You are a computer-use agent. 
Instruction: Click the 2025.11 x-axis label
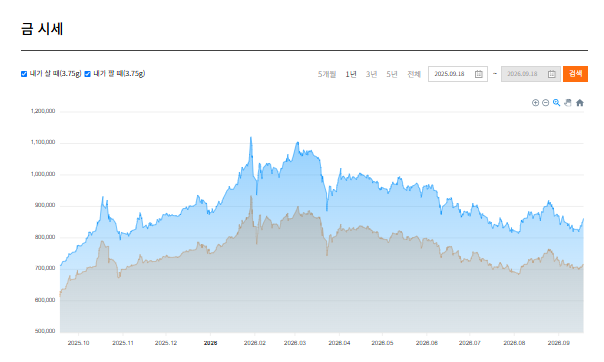[x=122, y=343]
